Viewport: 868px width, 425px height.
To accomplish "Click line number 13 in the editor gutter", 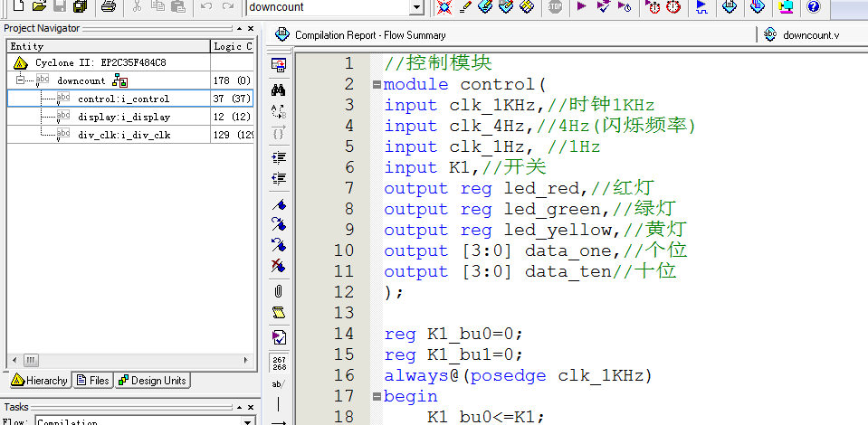I will tap(343, 313).
